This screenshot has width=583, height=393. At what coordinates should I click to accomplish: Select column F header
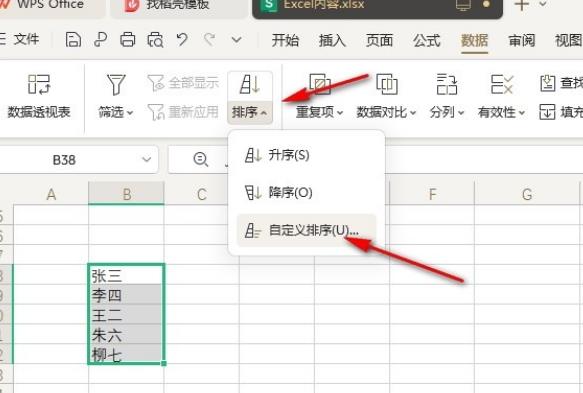tap(432, 193)
